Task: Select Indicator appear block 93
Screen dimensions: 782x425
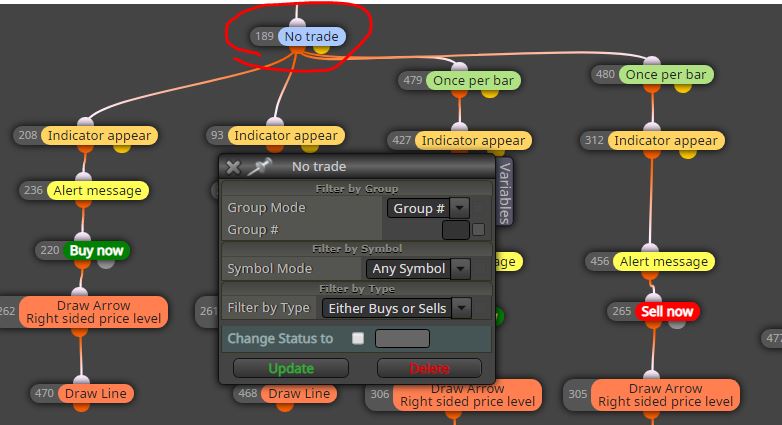Action: [x=286, y=136]
